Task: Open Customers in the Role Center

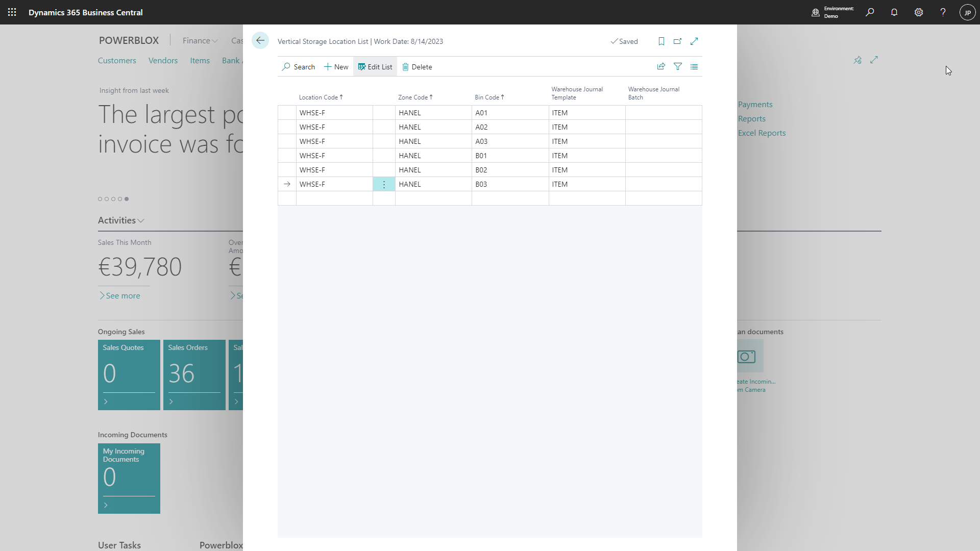Action: coord(117,60)
